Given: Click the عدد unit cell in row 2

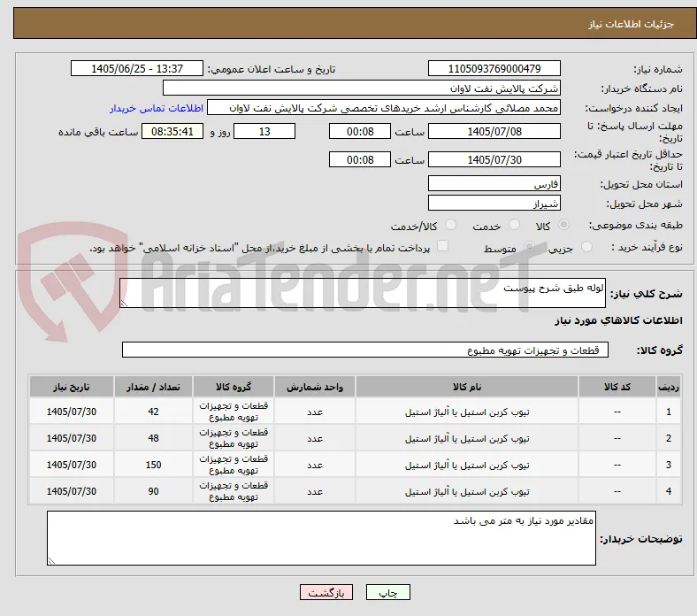Looking at the screenshot, I should [315, 438].
